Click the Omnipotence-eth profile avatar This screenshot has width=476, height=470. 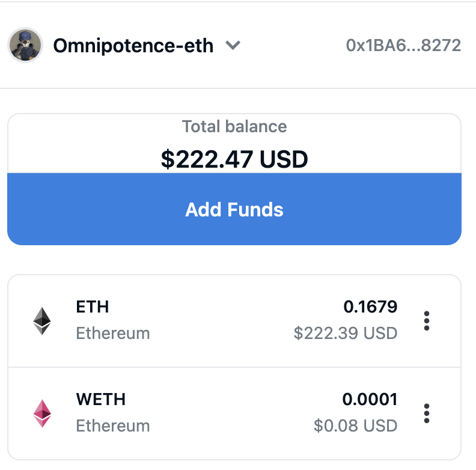pos(25,45)
